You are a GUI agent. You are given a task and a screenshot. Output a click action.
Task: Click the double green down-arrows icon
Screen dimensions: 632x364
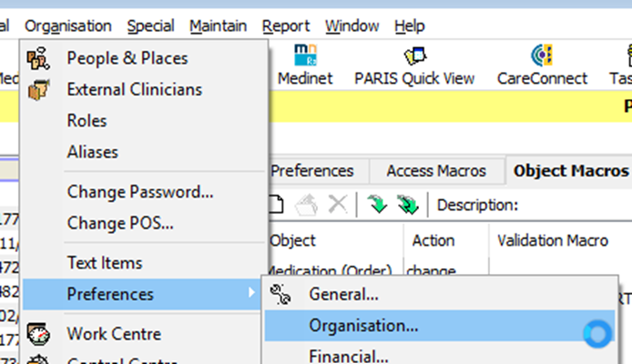point(407,205)
